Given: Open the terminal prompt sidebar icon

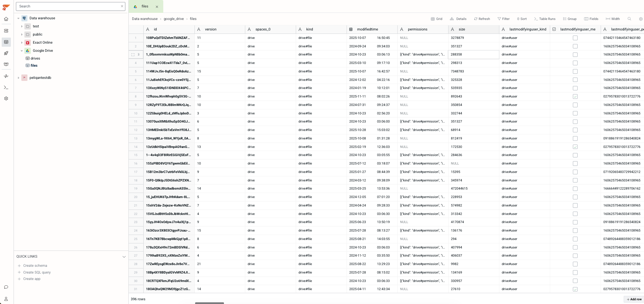Looking at the screenshot, I should (x=6, y=87).
